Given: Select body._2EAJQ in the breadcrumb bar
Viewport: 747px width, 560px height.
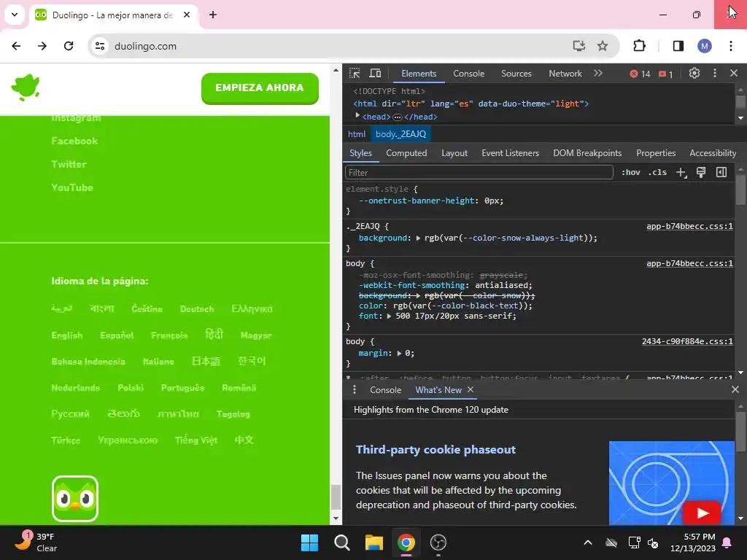Looking at the screenshot, I should [400, 134].
